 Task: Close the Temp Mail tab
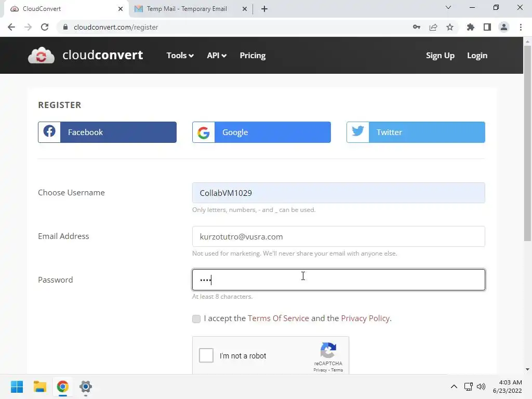245,9
